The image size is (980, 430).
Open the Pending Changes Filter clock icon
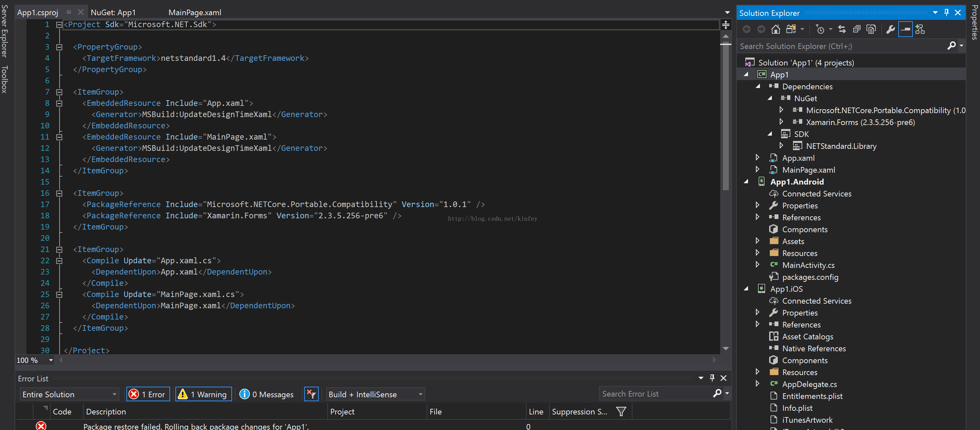tap(820, 29)
